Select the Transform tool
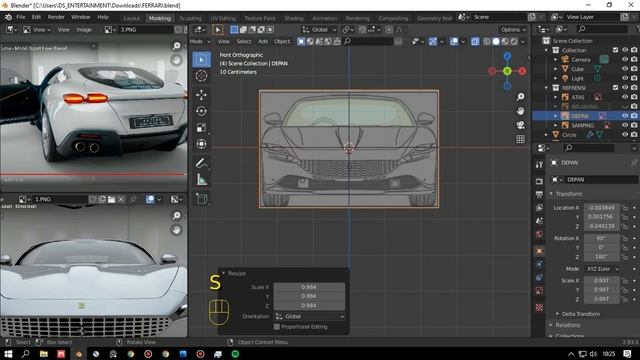 pos(201,144)
